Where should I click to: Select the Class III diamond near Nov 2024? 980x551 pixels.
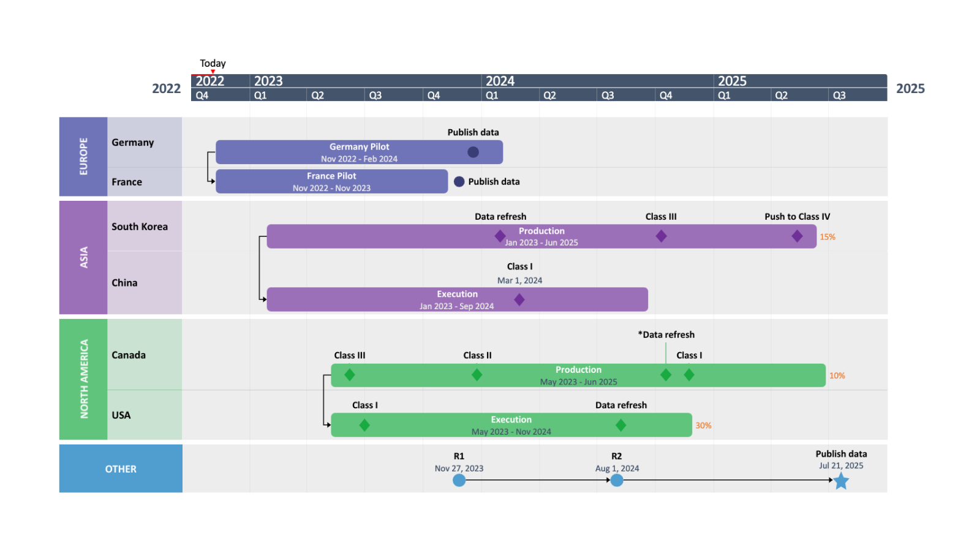point(660,236)
